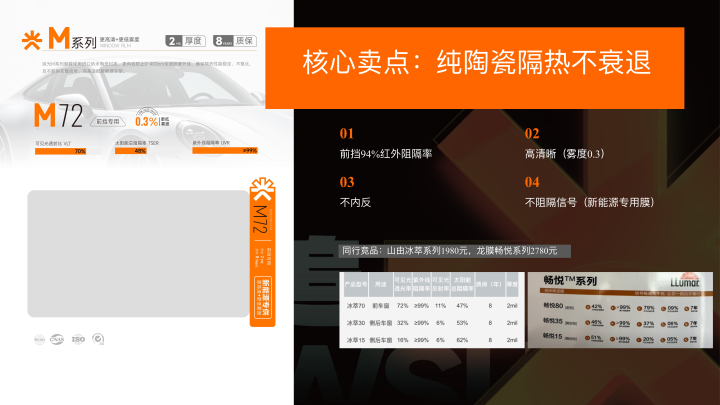Click the TSER 48% orange bar
The image size is (720, 405).
(131, 151)
